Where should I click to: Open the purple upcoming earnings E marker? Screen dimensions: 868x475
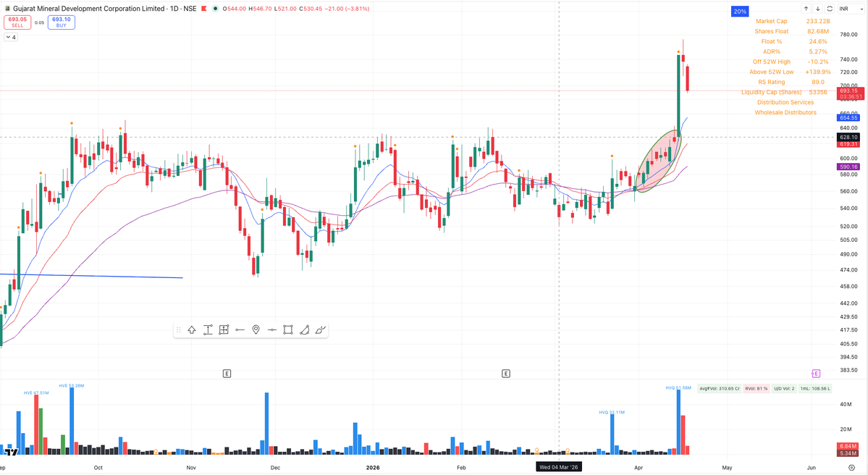click(815, 374)
